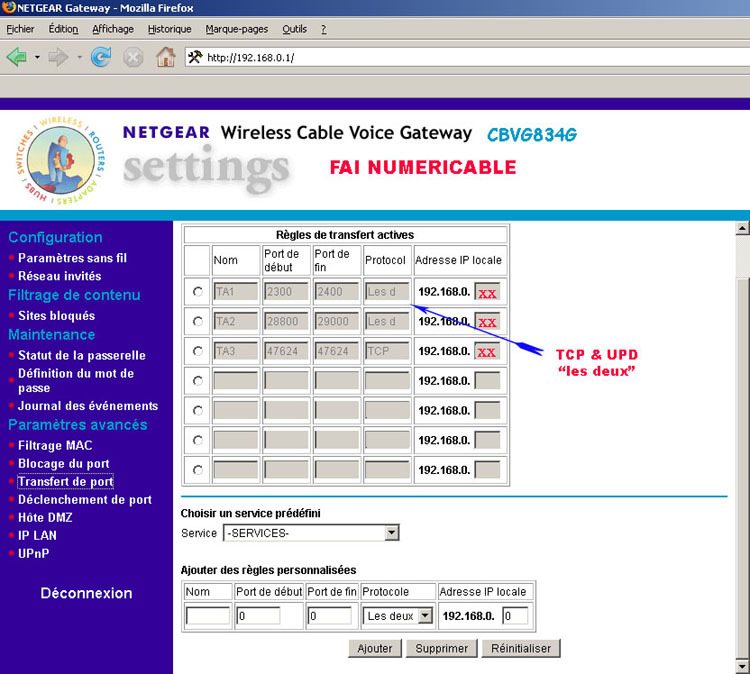Screen dimensions: 750x674
Task: Click the Ajouter button
Action: [x=375, y=648]
